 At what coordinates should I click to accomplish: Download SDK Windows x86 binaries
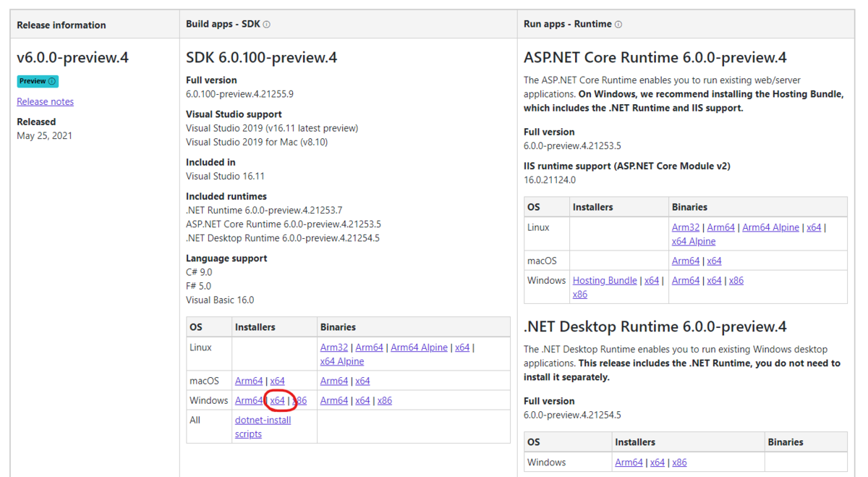pyautogui.click(x=385, y=400)
